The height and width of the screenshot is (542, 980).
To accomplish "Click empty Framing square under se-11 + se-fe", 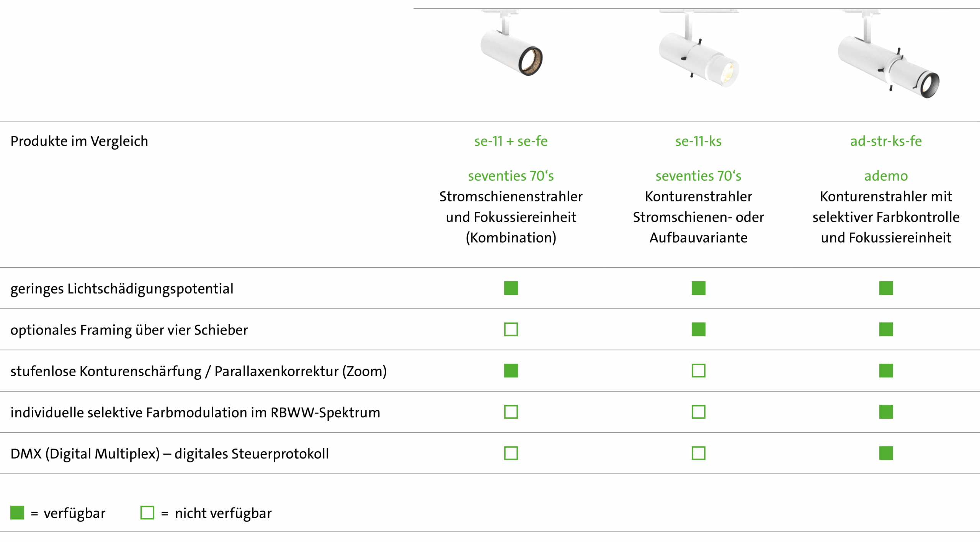I will click(x=511, y=330).
